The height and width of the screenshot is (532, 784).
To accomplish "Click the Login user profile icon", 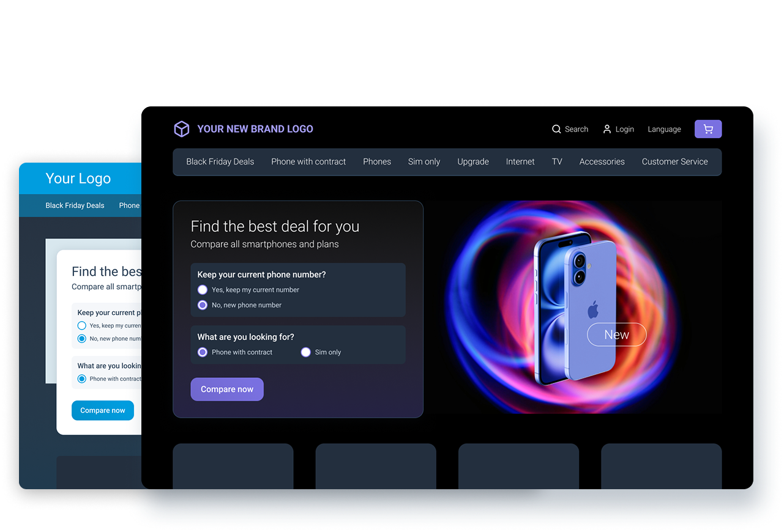I will pyautogui.click(x=607, y=129).
